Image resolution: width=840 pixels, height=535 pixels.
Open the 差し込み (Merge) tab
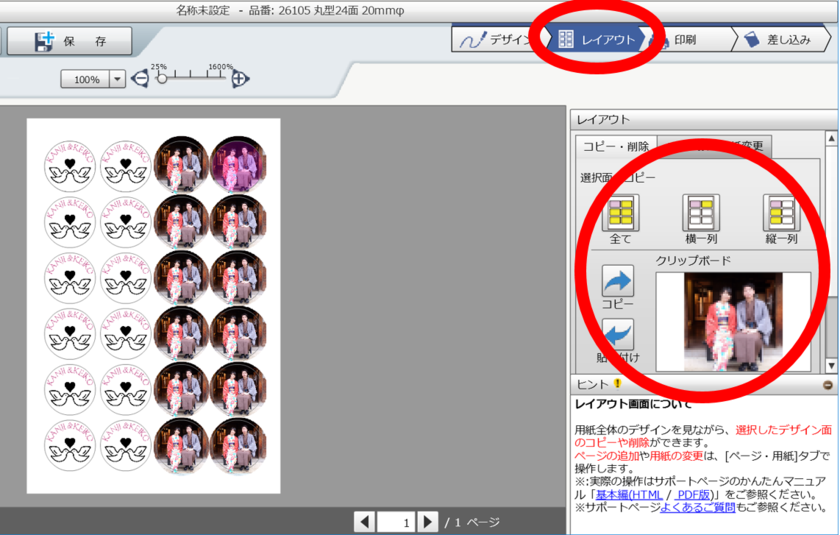tap(781, 40)
